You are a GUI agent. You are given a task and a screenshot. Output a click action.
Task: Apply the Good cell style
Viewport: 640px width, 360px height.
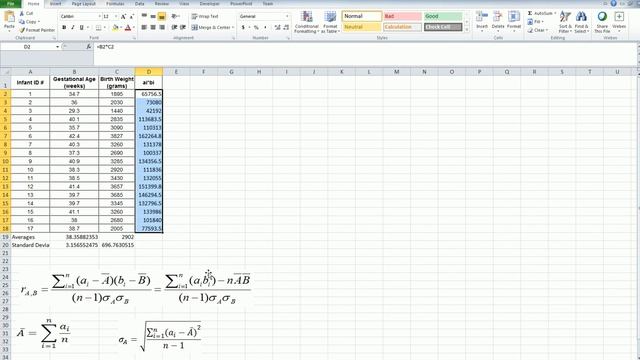click(443, 16)
